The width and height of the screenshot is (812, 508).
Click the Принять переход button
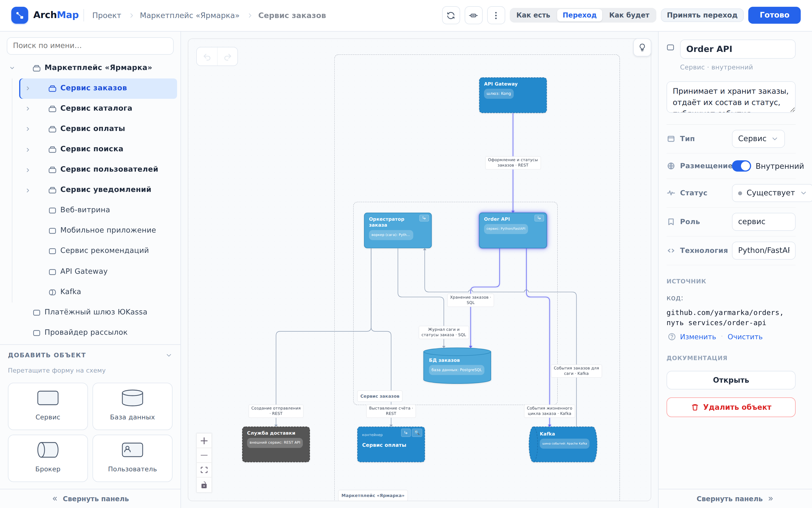click(702, 15)
